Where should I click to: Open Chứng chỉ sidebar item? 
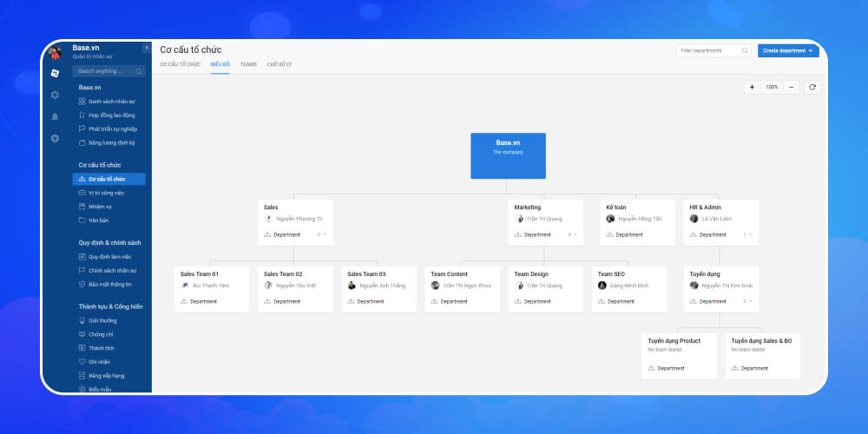tap(109, 334)
